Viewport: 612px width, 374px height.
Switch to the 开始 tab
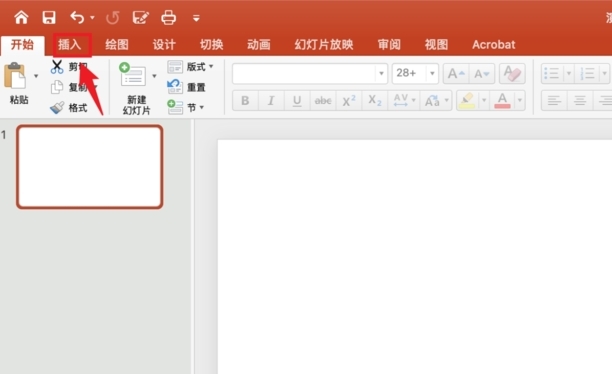click(x=22, y=45)
